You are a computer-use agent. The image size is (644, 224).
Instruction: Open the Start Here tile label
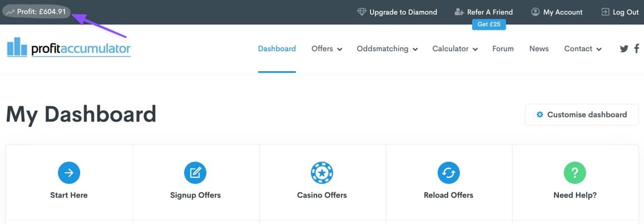pyautogui.click(x=69, y=195)
